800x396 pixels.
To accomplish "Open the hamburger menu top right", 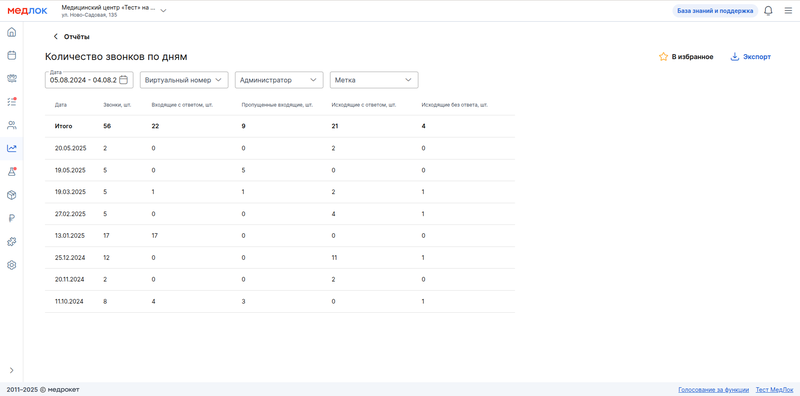I will 788,11.
